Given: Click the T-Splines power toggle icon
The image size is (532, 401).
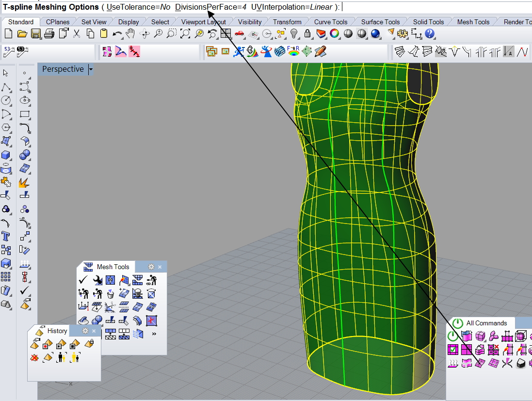Looking at the screenshot, I should tap(452, 336).
